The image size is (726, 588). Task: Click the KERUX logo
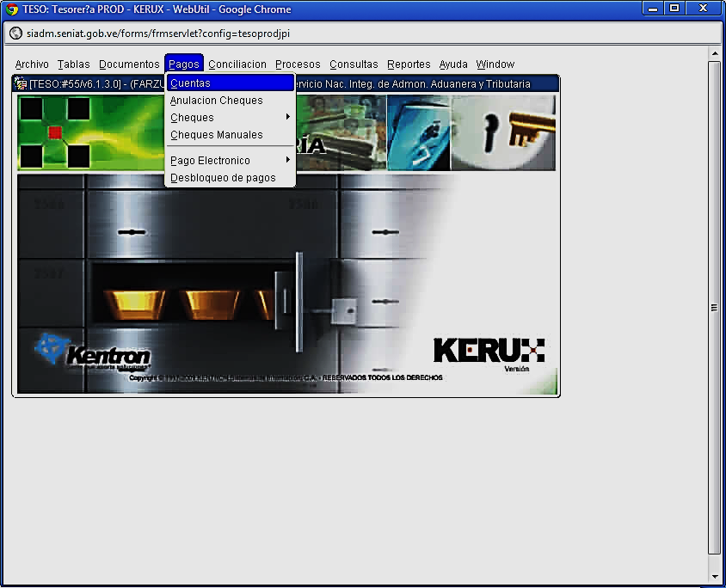(489, 351)
